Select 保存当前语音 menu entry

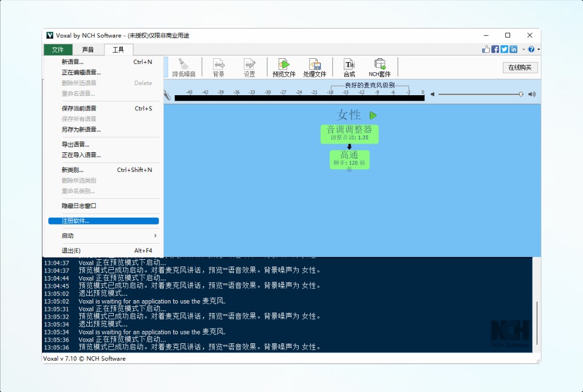coord(103,109)
